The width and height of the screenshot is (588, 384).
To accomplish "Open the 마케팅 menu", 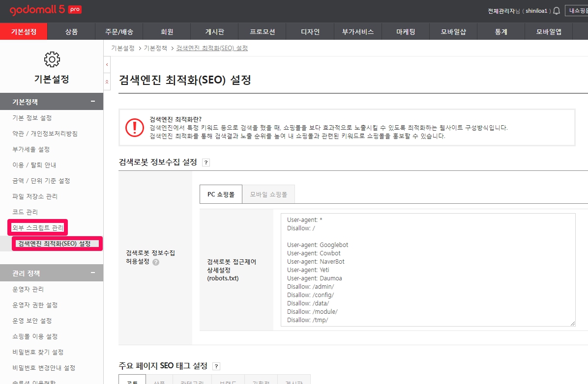I will (406, 32).
